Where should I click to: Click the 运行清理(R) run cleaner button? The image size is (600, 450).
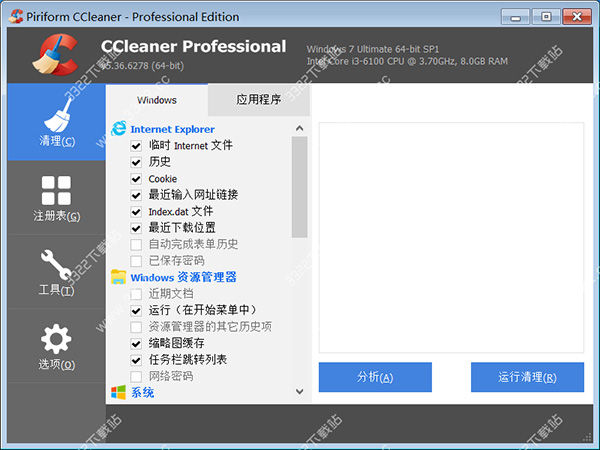527,377
